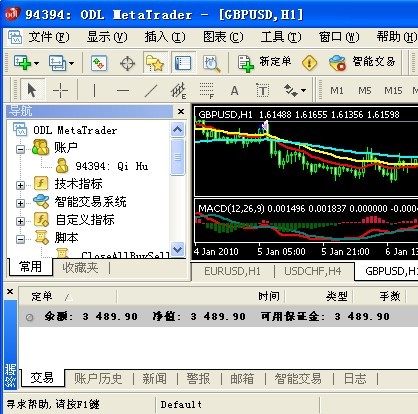
Task: Open the 窗口(W) menu
Action: pos(339,37)
